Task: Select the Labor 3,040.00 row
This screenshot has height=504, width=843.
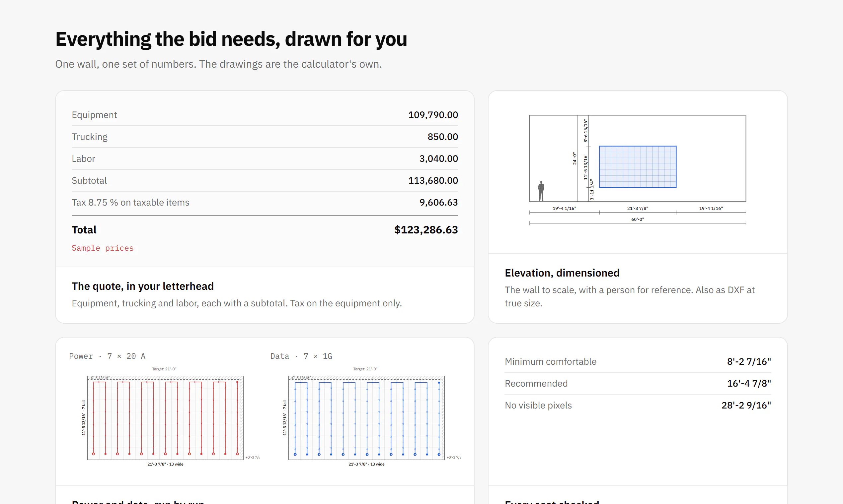Action: tap(265, 158)
